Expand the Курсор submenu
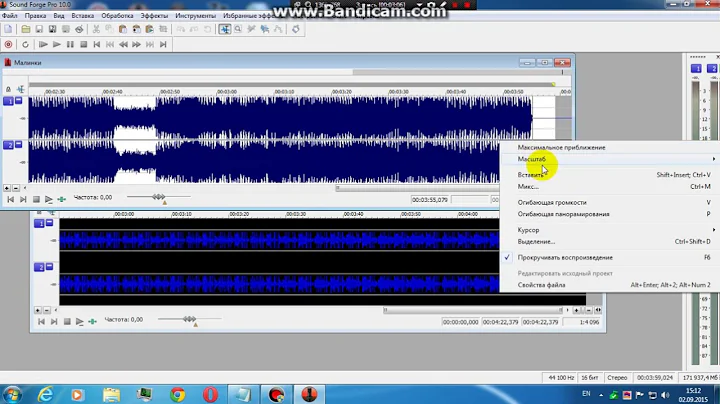The width and height of the screenshot is (720, 404). [x=609, y=230]
